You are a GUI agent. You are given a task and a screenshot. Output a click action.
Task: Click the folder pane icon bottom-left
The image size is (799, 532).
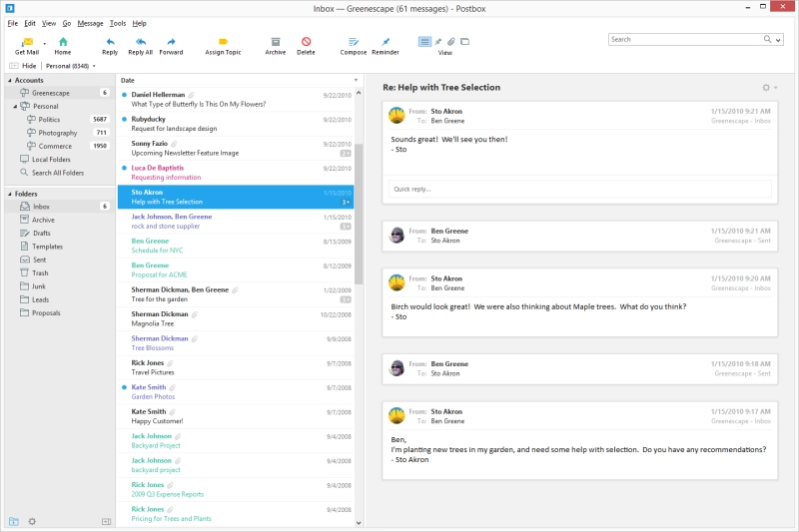click(x=14, y=521)
